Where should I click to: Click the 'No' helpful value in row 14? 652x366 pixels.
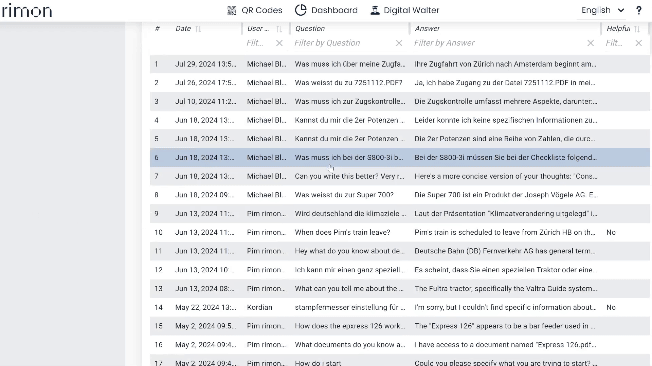(611, 307)
